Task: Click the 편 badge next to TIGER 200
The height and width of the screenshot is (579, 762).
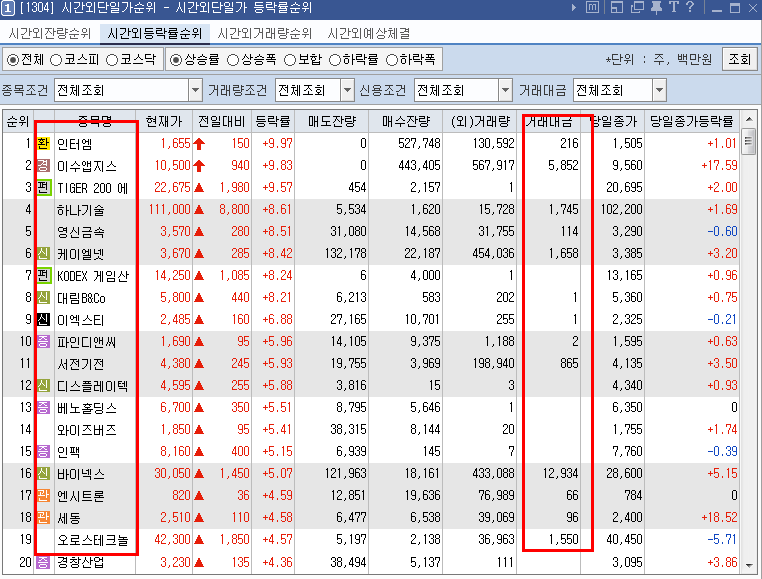Action: (43, 187)
